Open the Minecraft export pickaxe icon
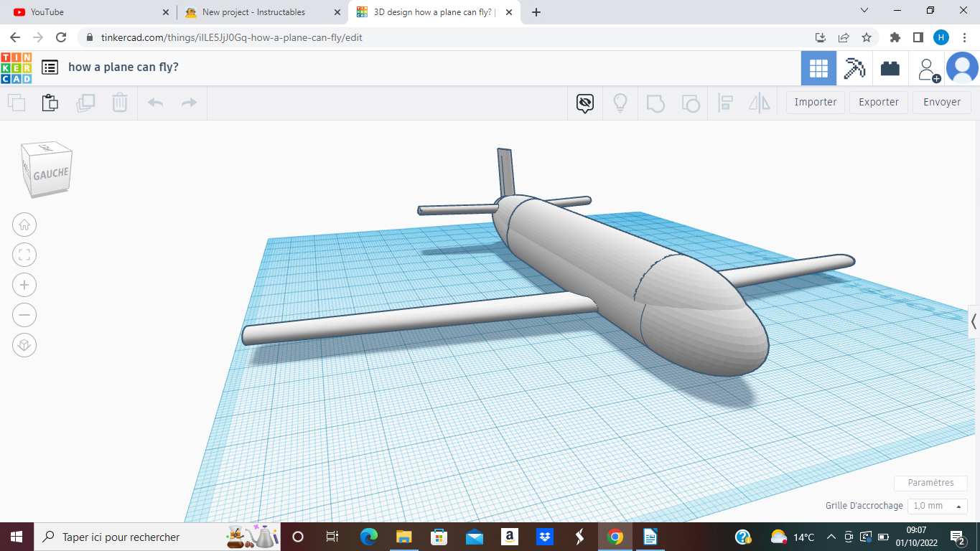Viewport: 980px width, 551px height. (x=854, y=67)
